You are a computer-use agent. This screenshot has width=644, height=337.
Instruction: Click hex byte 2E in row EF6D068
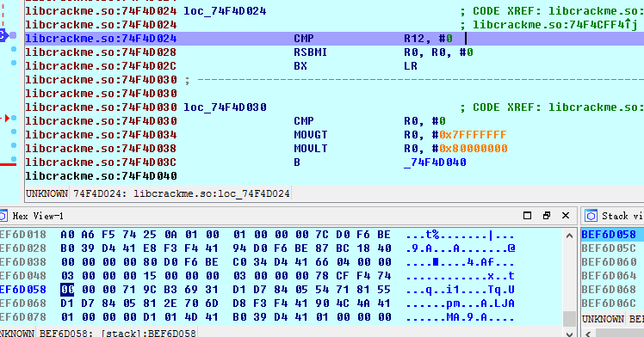(170, 303)
